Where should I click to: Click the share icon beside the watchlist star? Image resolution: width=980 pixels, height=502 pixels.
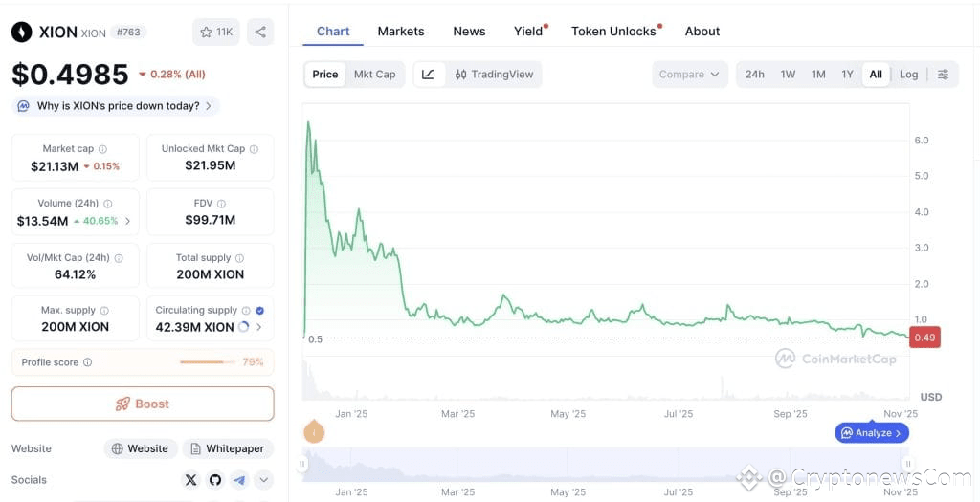[259, 32]
